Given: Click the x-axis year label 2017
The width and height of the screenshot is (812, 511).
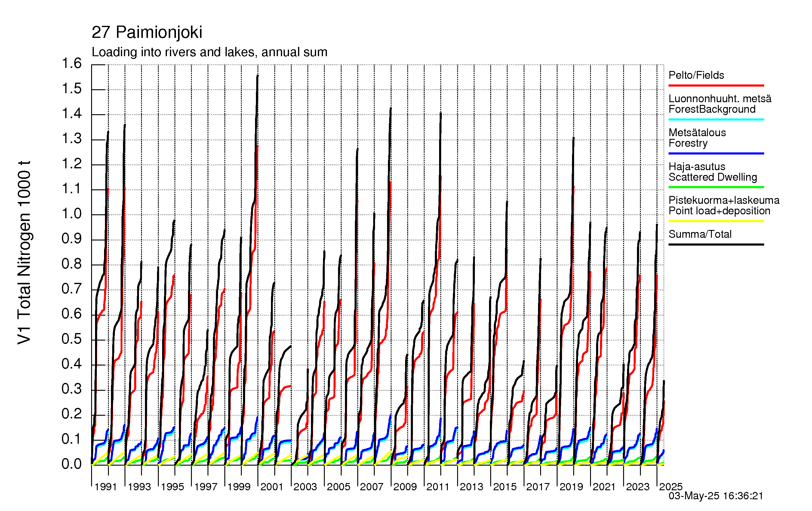Looking at the screenshot, I should click(x=538, y=487).
